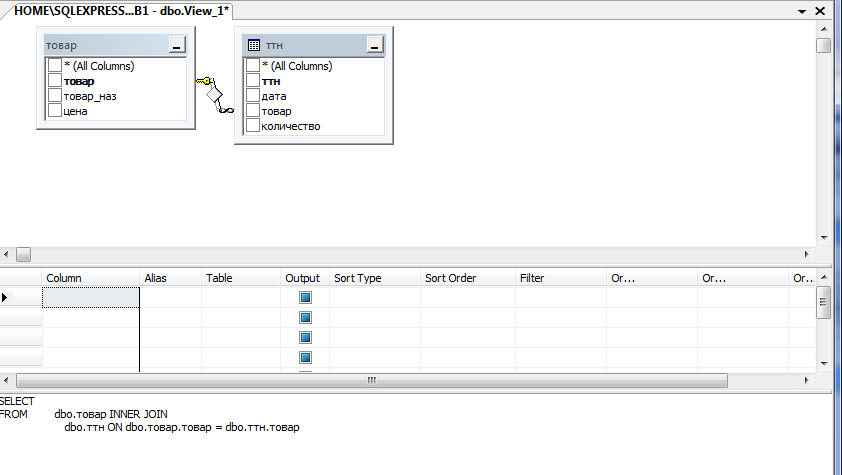Check All Columns in ттн table
Image resolution: width=842 pixels, height=475 pixels.
pos(253,65)
